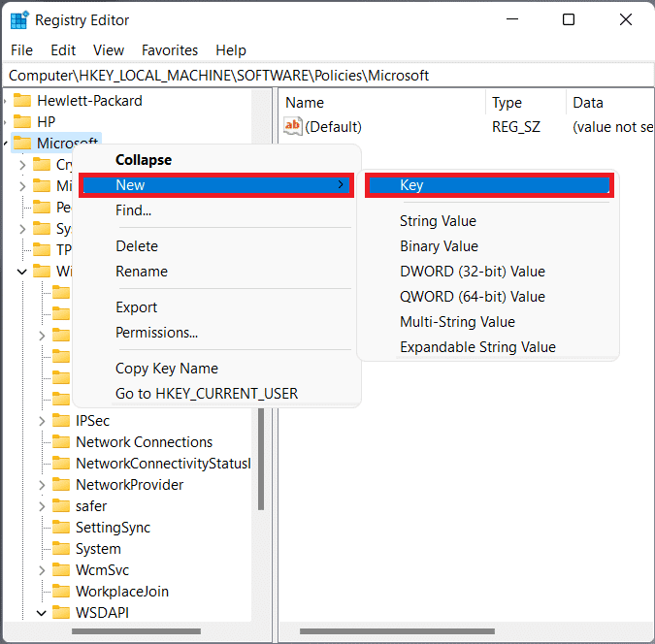Image resolution: width=655 pixels, height=644 pixels.
Task: Open the New submenu entry
Action: [216, 185]
